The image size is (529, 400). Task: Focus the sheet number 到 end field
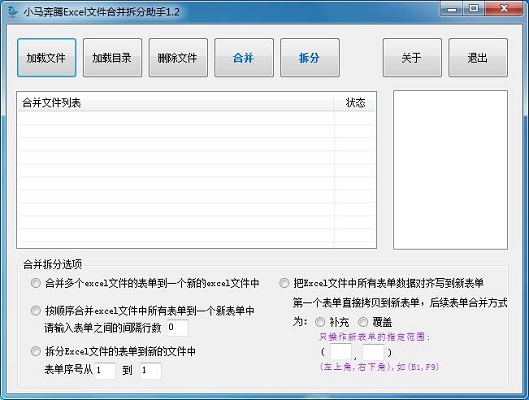point(151,371)
